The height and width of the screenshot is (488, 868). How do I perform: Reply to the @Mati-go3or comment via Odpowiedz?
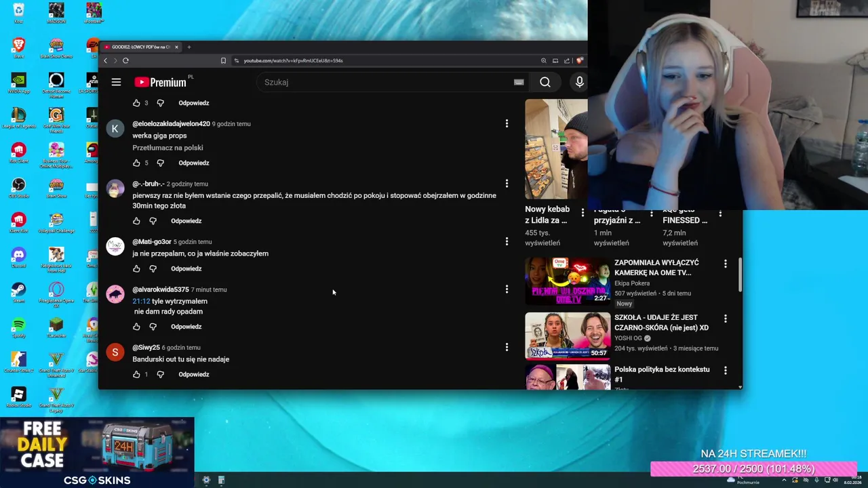(x=186, y=268)
